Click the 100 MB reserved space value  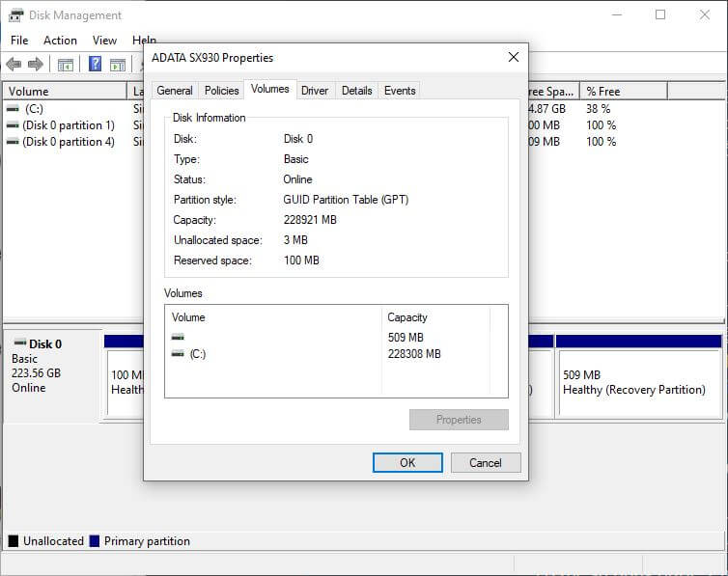(301, 261)
